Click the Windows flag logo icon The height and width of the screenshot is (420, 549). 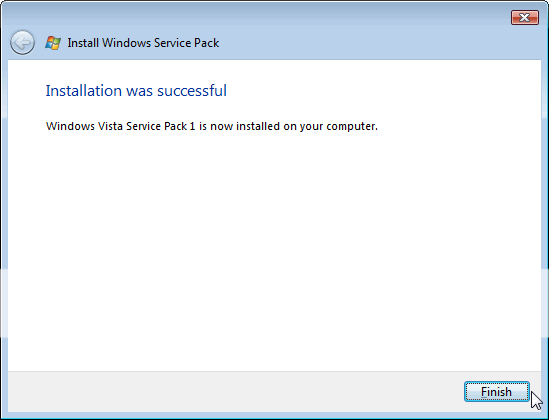click(x=53, y=43)
